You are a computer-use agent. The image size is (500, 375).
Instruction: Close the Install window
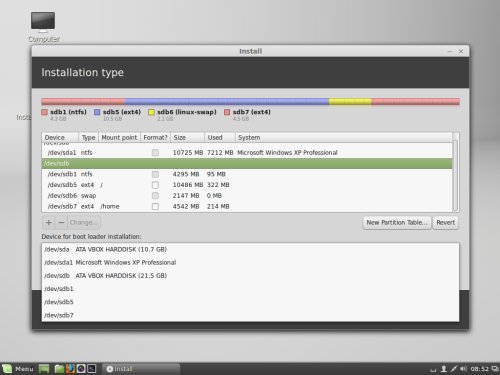[x=461, y=51]
